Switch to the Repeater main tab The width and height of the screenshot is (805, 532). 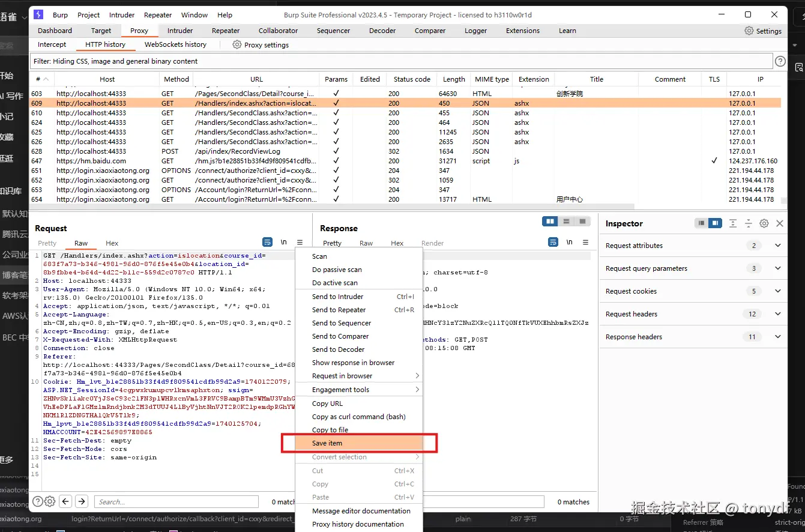226,31
